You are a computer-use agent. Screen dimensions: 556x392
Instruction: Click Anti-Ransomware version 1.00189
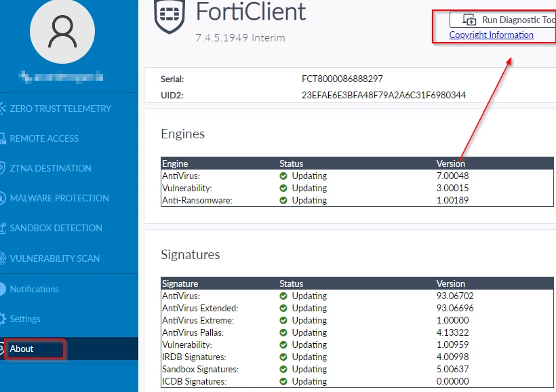[x=452, y=201]
